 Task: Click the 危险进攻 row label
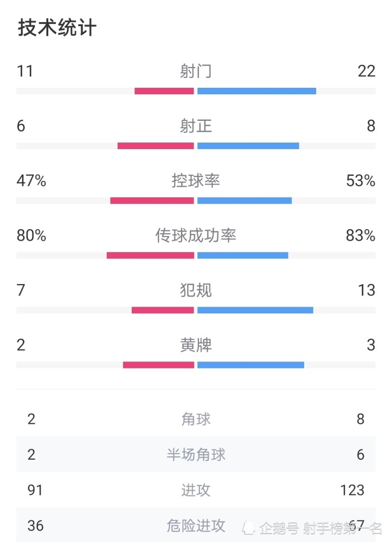(196, 526)
